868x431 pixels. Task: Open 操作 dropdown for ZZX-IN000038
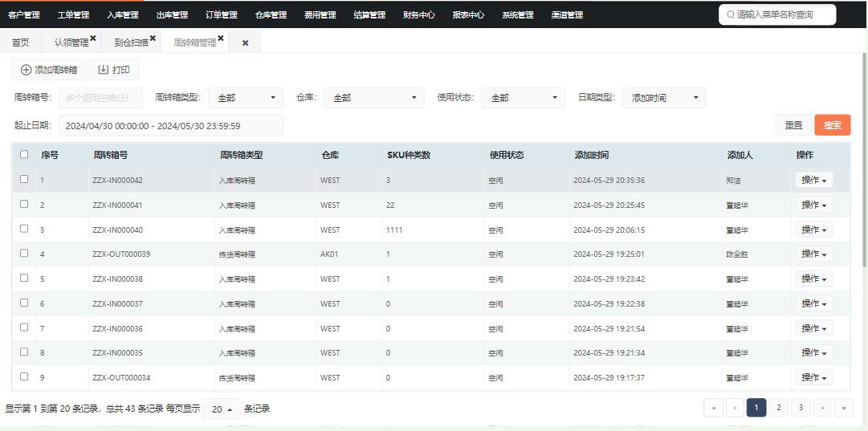813,279
